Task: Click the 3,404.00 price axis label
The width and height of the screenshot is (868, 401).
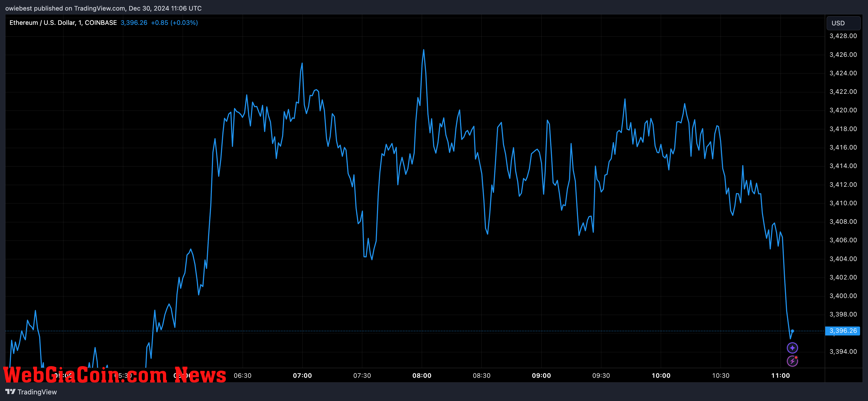Action: [843, 259]
